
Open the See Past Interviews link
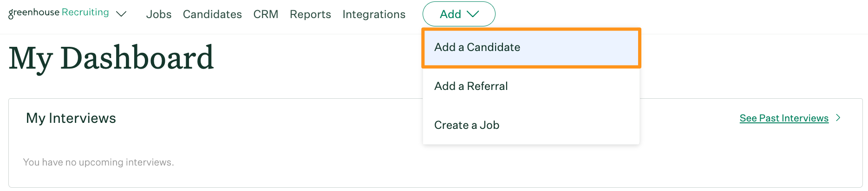(x=784, y=118)
